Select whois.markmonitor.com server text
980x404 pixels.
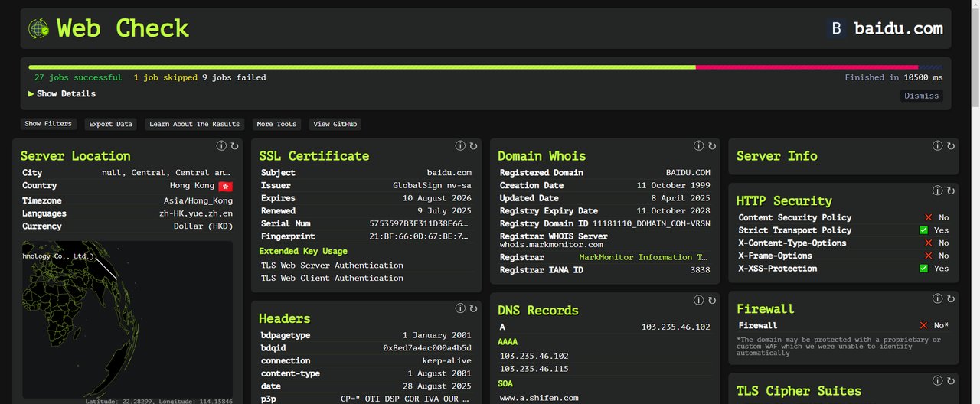551,245
